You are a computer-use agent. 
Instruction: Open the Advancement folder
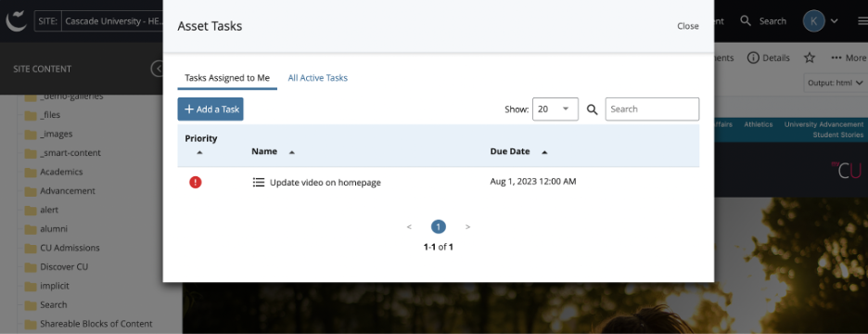tap(68, 190)
